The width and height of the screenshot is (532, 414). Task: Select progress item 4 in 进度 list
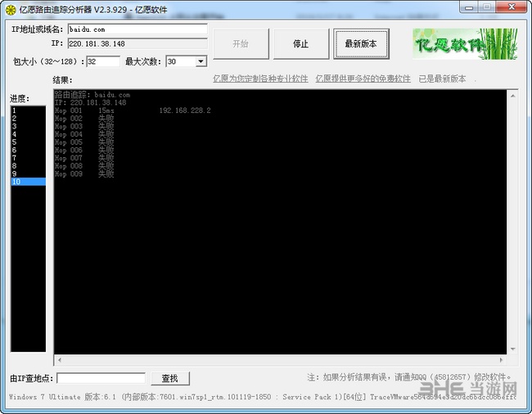point(29,134)
